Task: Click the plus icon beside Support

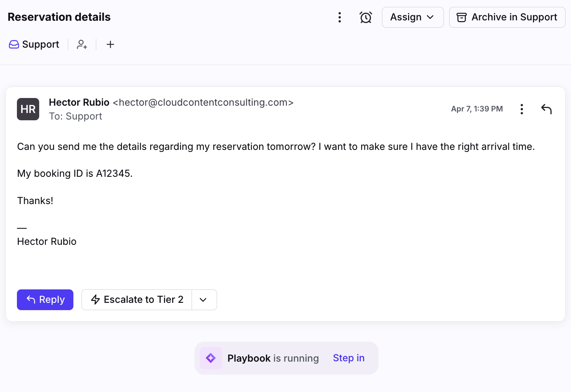Action: 110,45
